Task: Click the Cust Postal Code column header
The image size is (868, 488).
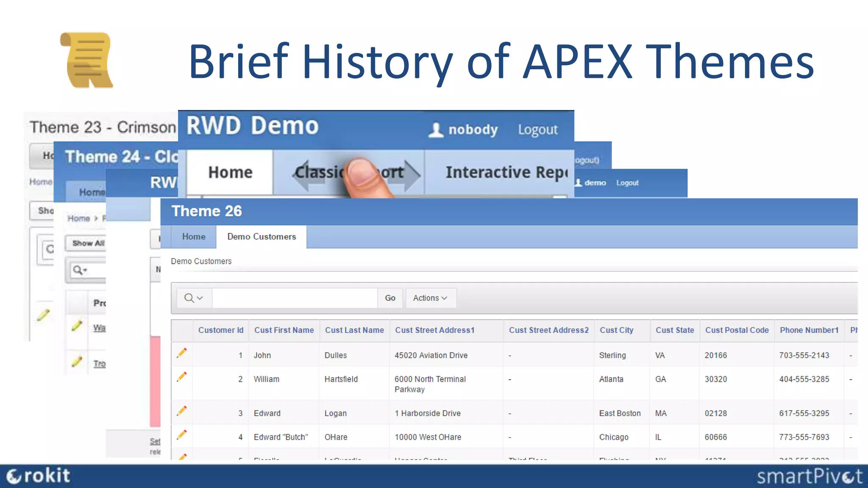Action: tap(737, 330)
